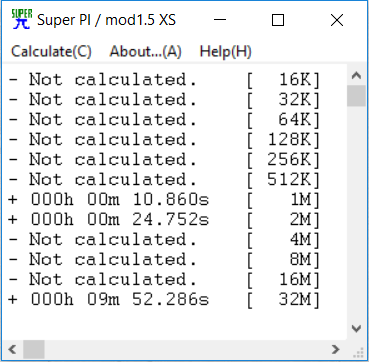Screen dimensions: 369x362
Task: Click the vertical scrollbar thumb
Action: pyautogui.click(x=356, y=96)
